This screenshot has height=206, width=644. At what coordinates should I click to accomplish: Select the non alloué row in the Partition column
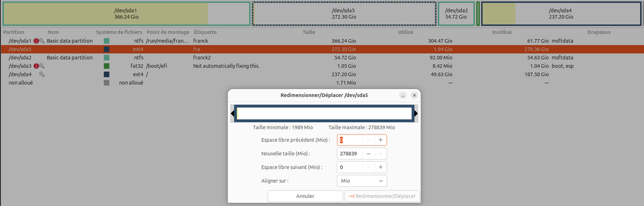coord(21,82)
